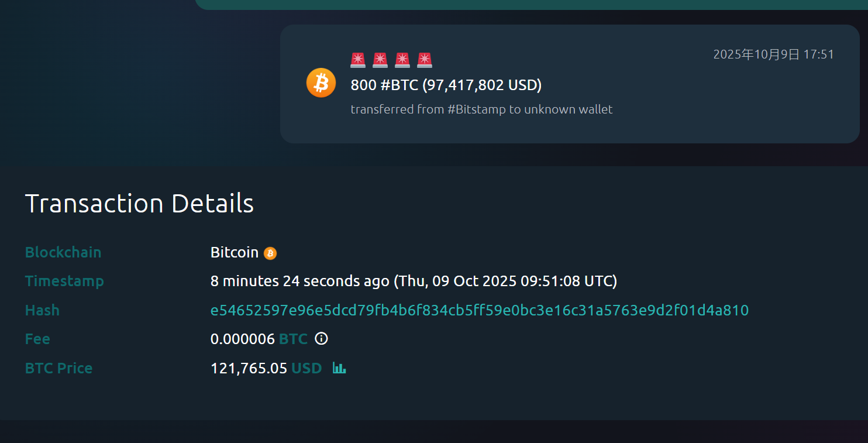The image size is (868, 443).
Task: Open the BTC price chart icon
Action: 339,368
